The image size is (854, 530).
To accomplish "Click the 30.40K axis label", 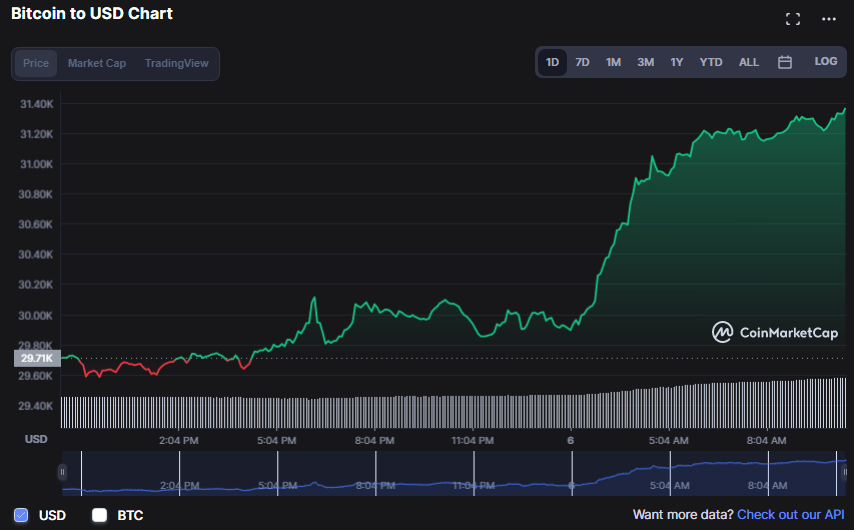I will pos(36,254).
